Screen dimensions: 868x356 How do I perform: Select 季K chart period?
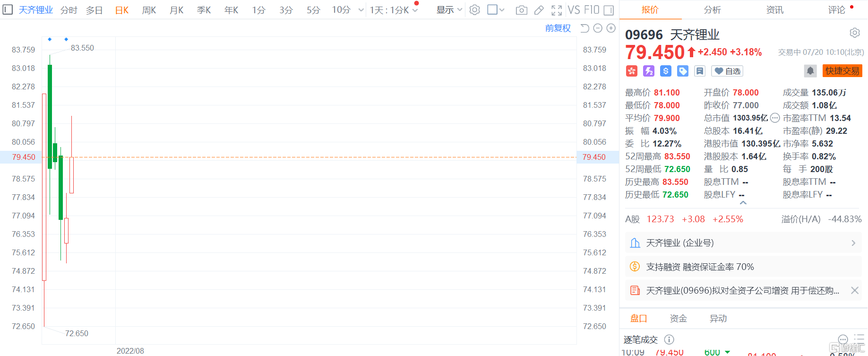point(204,10)
